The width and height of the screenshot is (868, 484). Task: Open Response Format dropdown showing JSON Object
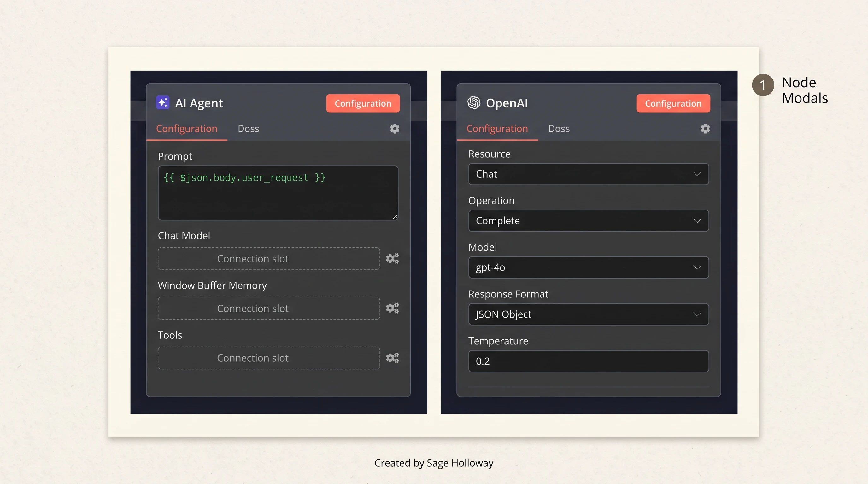click(588, 314)
